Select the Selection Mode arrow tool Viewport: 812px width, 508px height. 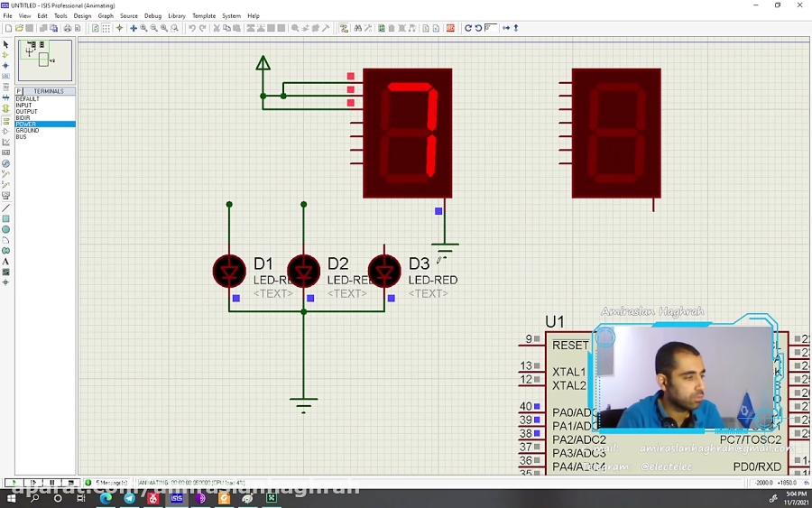click(x=5, y=44)
